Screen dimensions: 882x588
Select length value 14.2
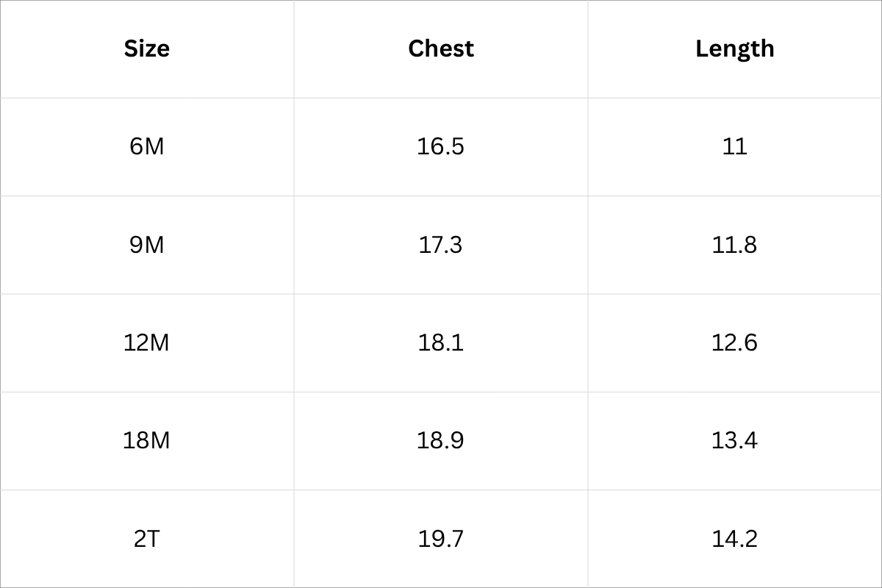[x=735, y=539]
